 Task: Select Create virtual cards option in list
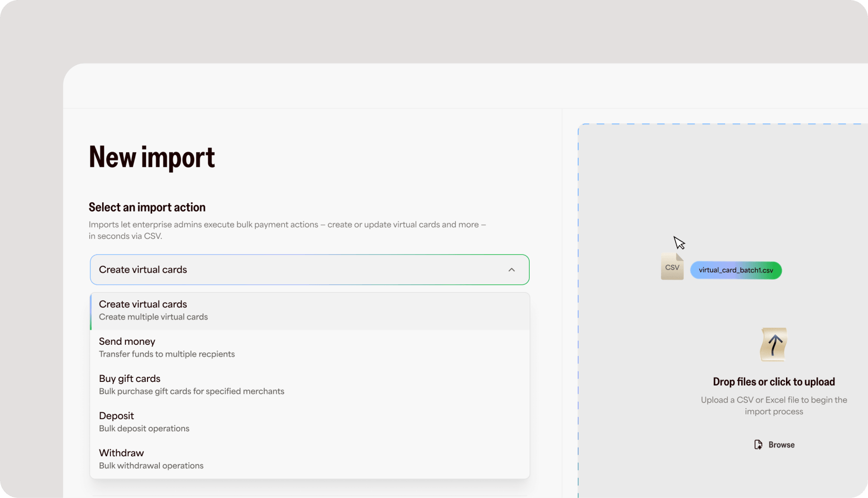click(309, 311)
